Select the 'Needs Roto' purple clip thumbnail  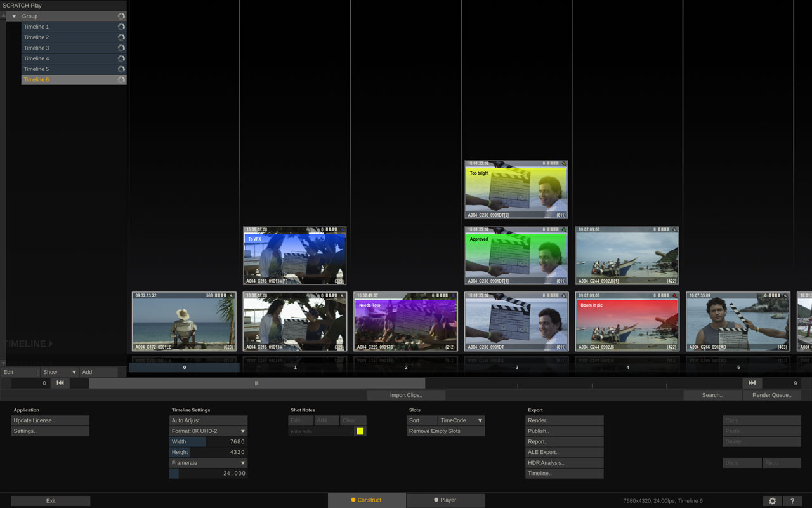(x=405, y=322)
